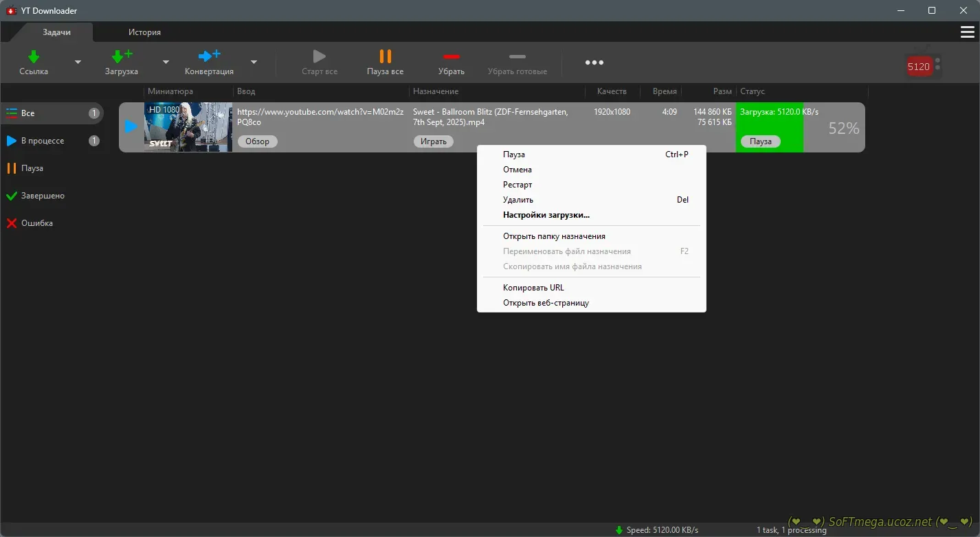Click the Обзор button under the URL

pyautogui.click(x=258, y=141)
